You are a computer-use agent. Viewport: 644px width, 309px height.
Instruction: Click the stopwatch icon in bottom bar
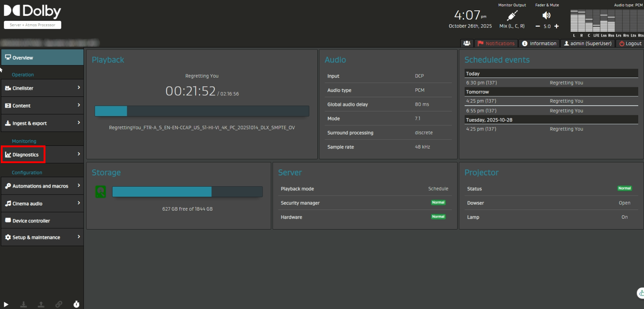coord(76,304)
